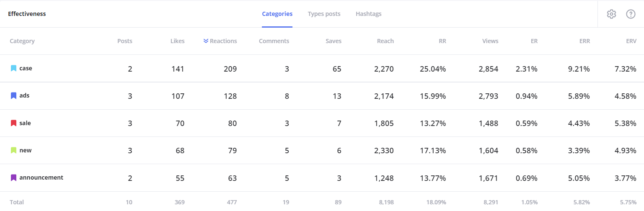Switch to the Types posts tab
644x211 pixels.
[x=324, y=14]
